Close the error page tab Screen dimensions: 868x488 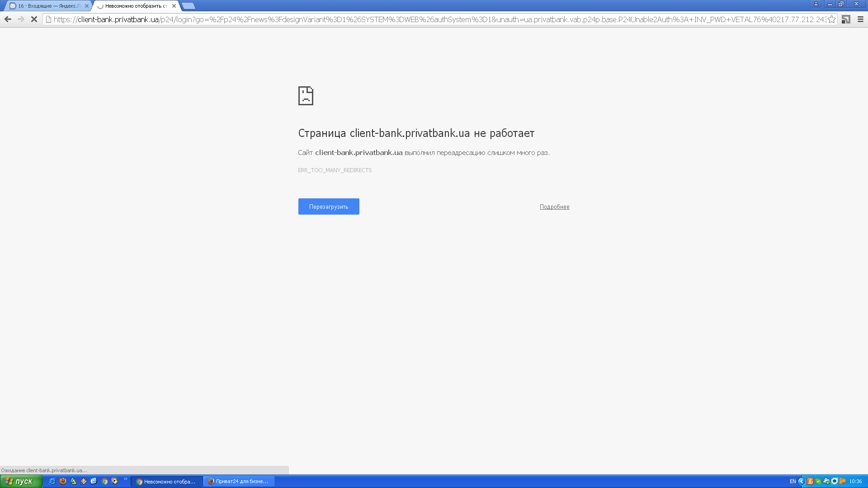coord(174,6)
